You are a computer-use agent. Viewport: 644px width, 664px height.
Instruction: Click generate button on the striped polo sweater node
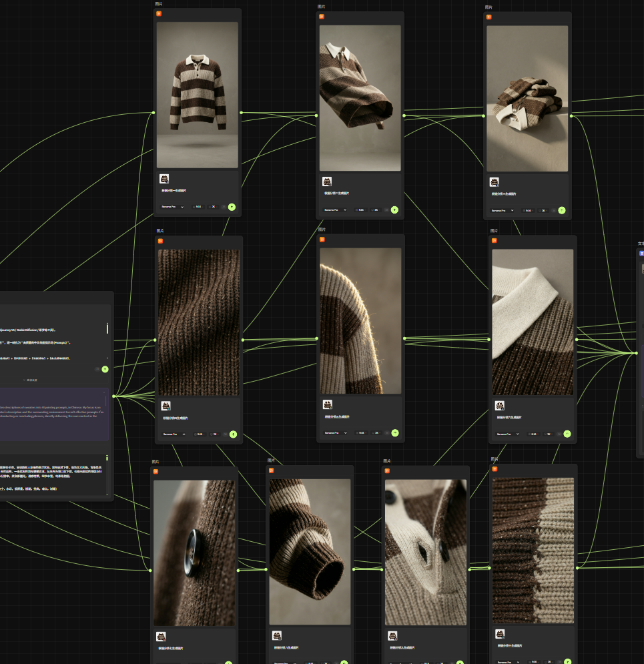[x=232, y=207]
